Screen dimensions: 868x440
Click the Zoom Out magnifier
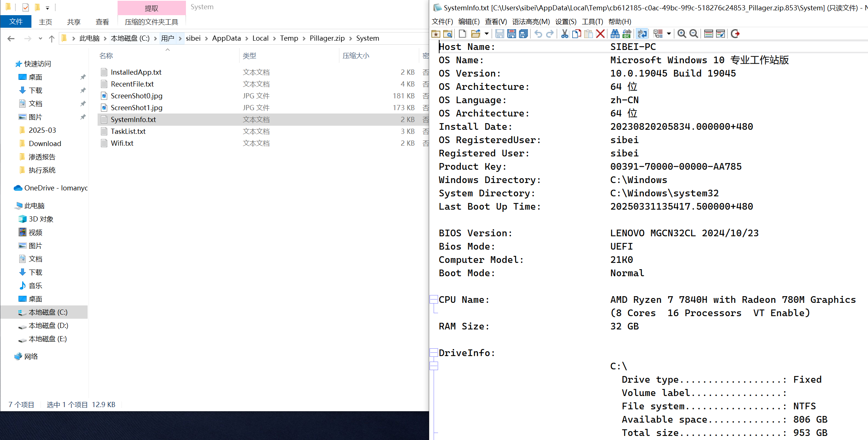pos(694,34)
